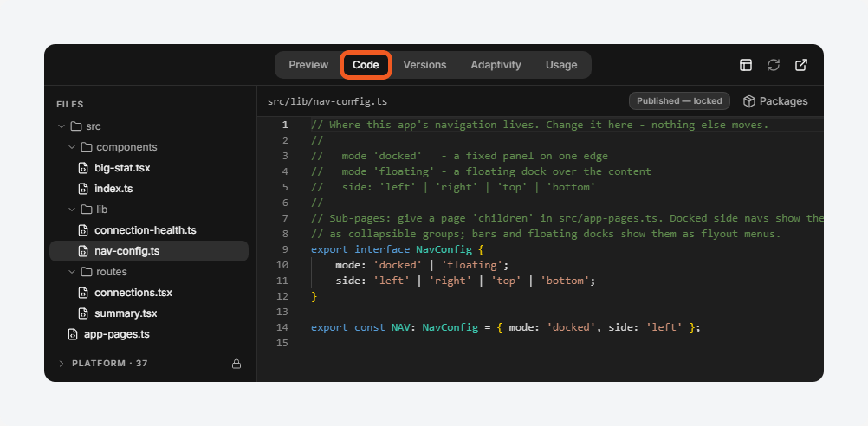
Task: Open the Packages button
Action: [775, 101]
